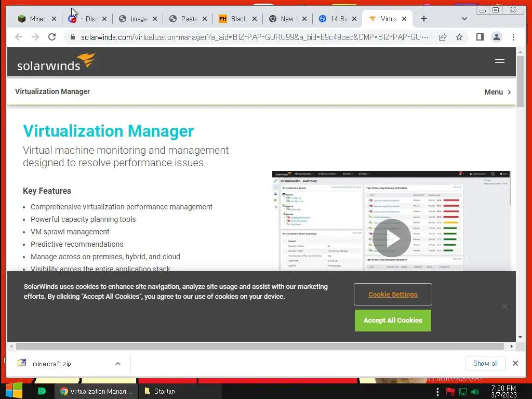Expand the tab search dropdown
532x399 pixels.
tap(464, 19)
